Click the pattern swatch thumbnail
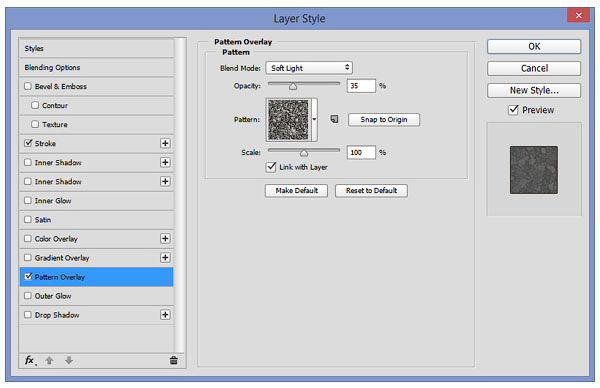 [x=289, y=119]
